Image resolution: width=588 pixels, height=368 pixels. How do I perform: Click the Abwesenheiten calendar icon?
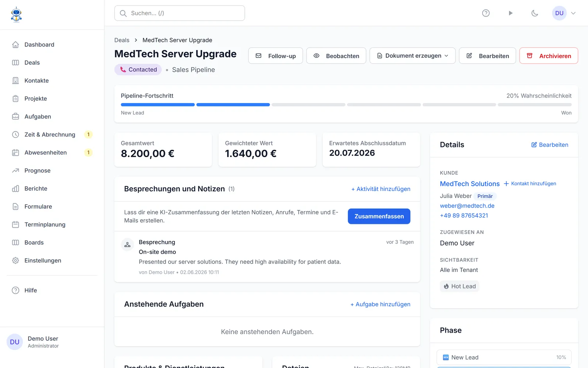click(x=15, y=153)
